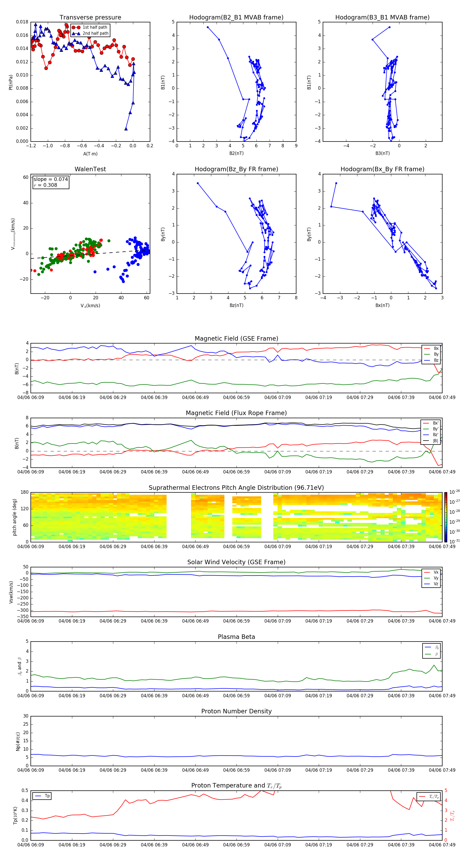Click the "Pt(nPa)" y-axis label
The image size is (473, 868).
tap(11, 82)
